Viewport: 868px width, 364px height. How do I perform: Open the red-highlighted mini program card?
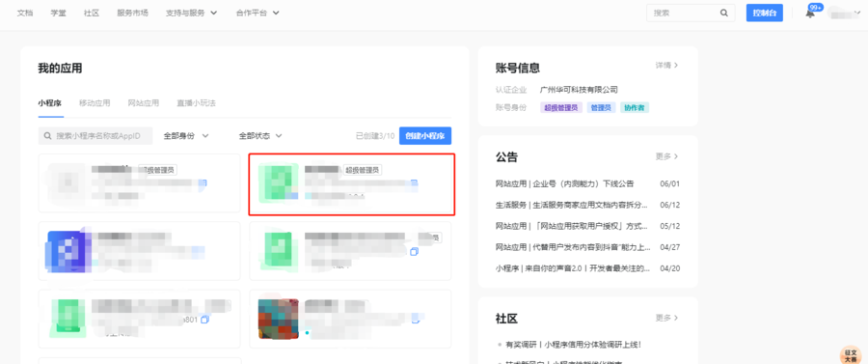[x=351, y=184]
